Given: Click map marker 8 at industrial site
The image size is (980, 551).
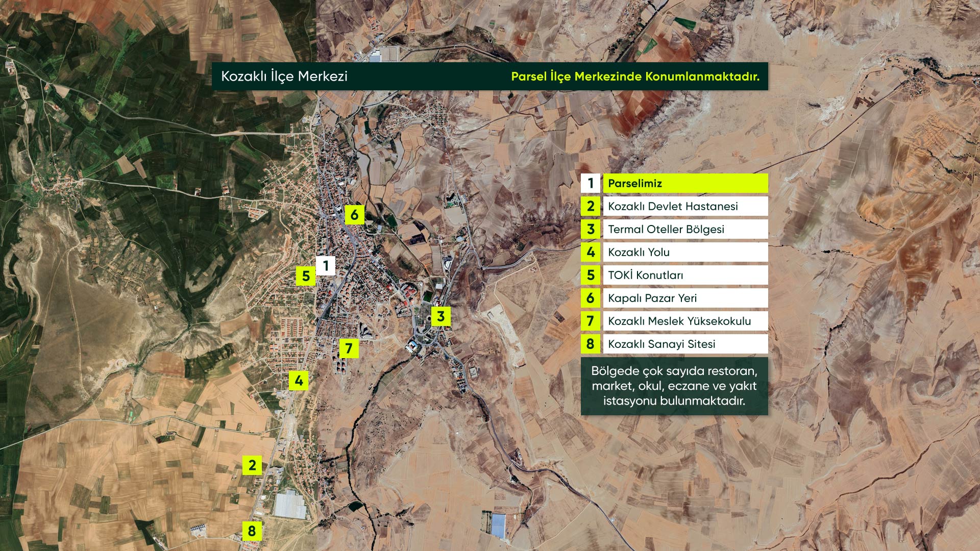Looking at the screenshot, I should click(x=252, y=531).
